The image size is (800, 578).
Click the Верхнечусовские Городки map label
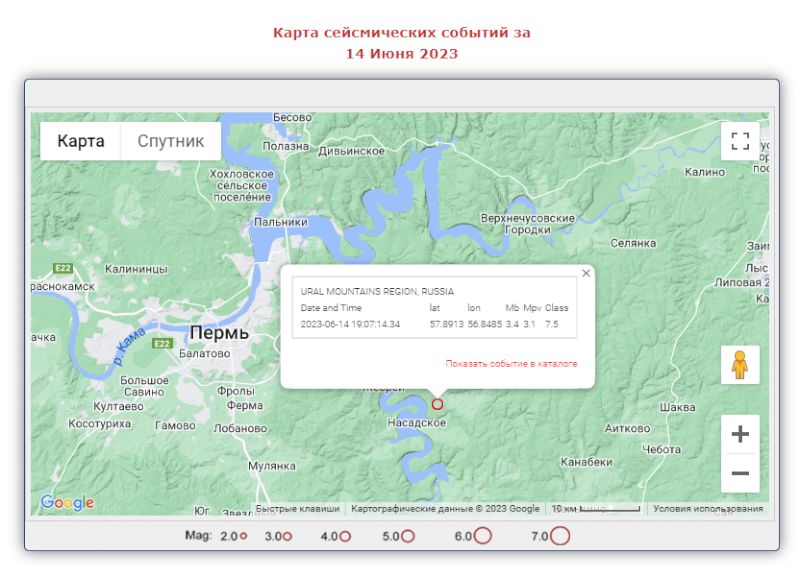pyautogui.click(x=527, y=224)
